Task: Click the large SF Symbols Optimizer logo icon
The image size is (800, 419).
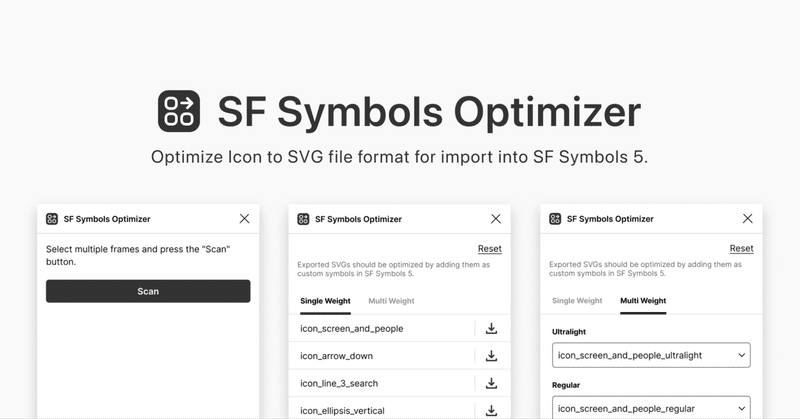Action: click(179, 111)
